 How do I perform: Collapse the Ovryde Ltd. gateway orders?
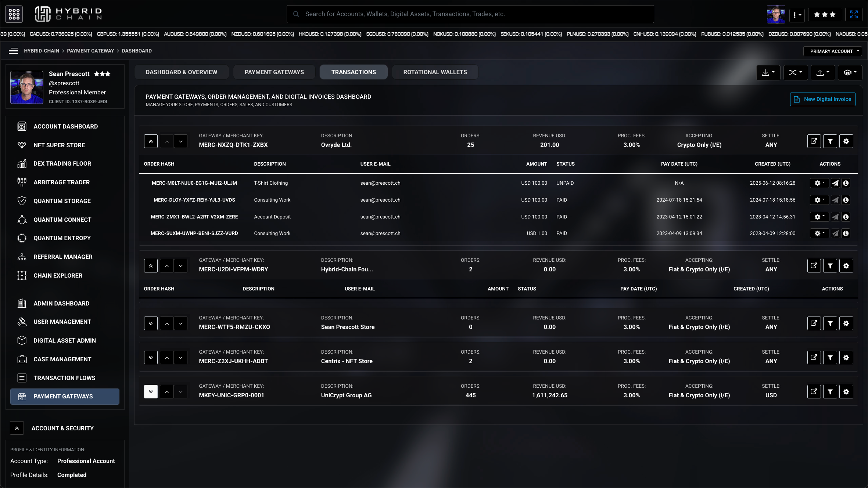click(x=151, y=141)
